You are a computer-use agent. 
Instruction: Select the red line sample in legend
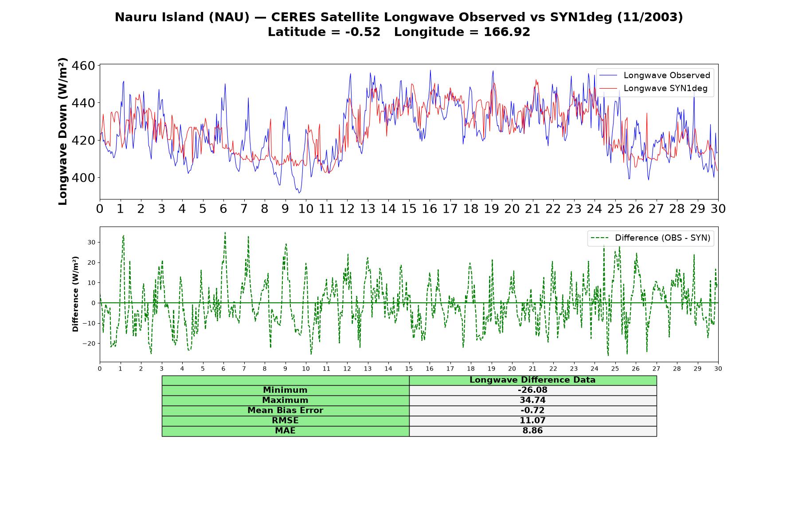pyautogui.click(x=608, y=88)
